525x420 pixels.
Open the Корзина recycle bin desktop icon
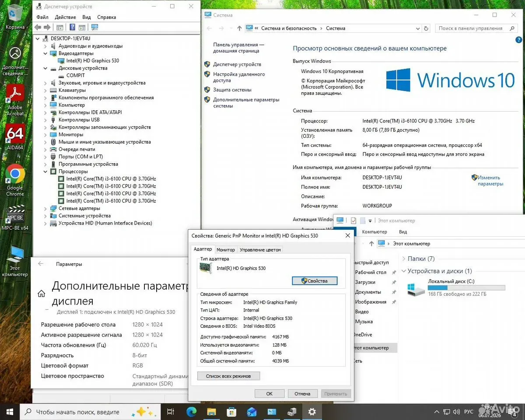pyautogui.click(x=15, y=17)
